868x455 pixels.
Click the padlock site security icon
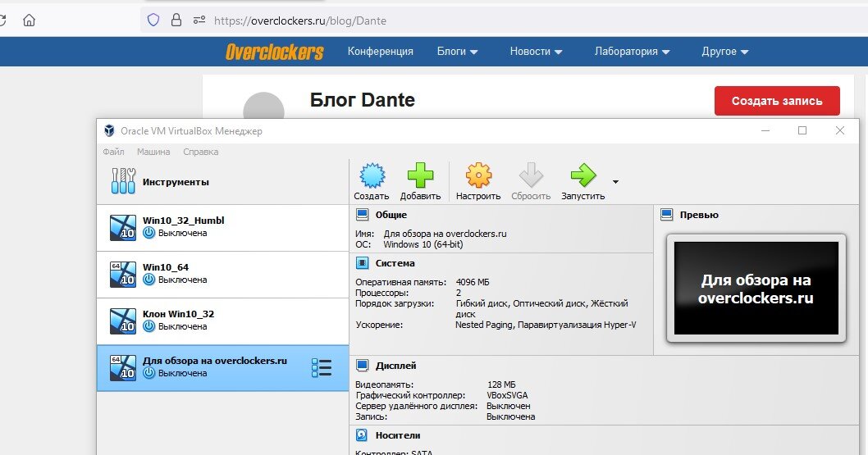[x=176, y=20]
